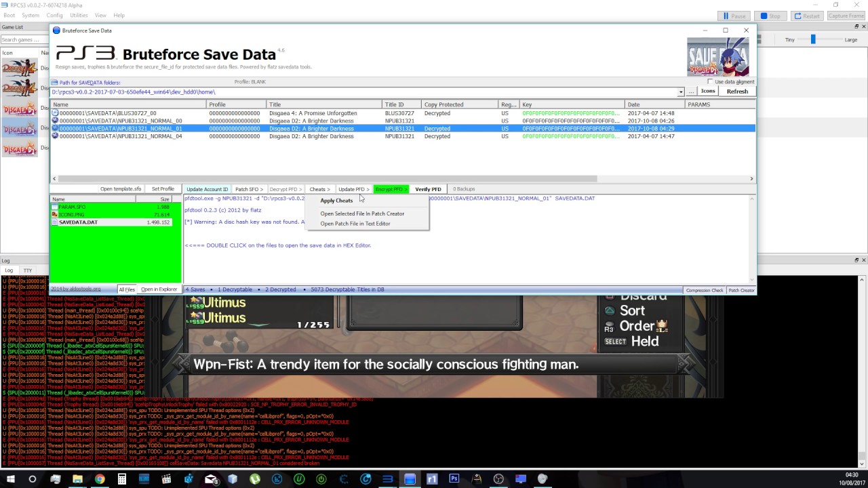868x488 pixels.
Task: Click the Stop button in RPCS3
Action: coord(771,16)
